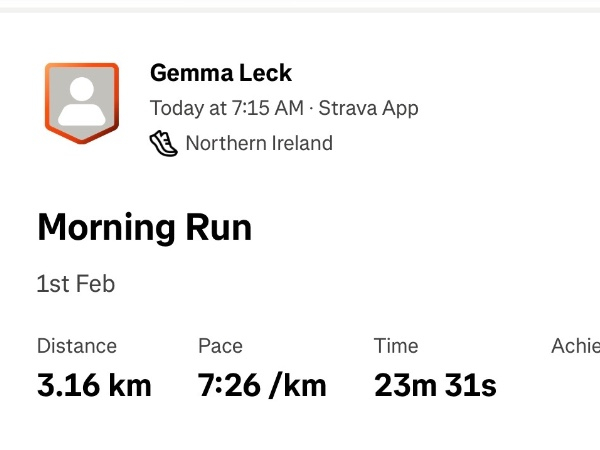
Task: Open the Morning Run activity title
Action: (144, 228)
